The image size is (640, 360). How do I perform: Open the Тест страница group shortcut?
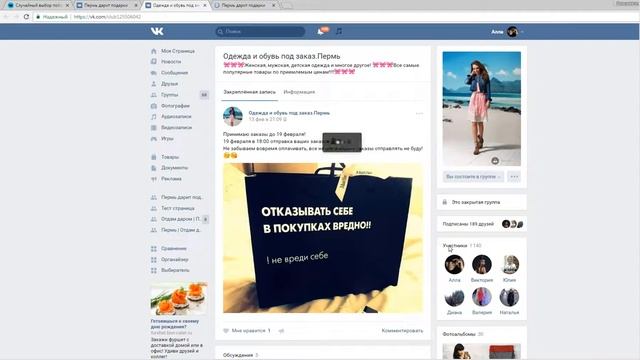point(178,208)
